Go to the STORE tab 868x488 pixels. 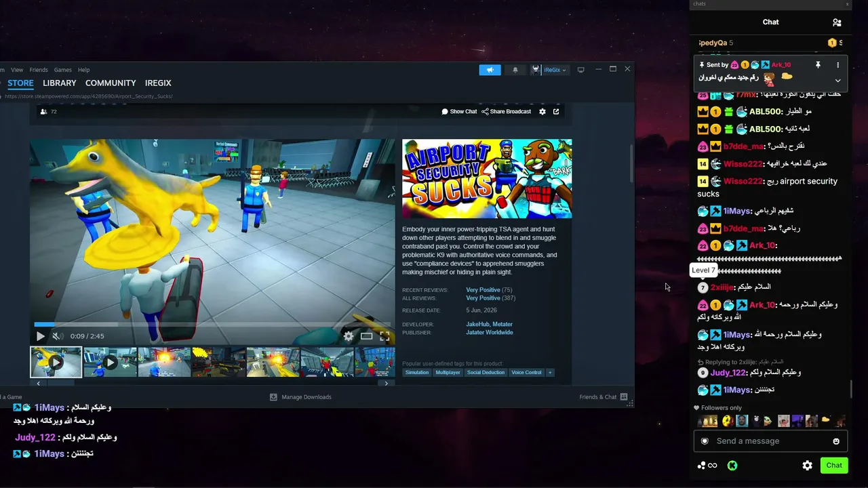click(x=20, y=83)
